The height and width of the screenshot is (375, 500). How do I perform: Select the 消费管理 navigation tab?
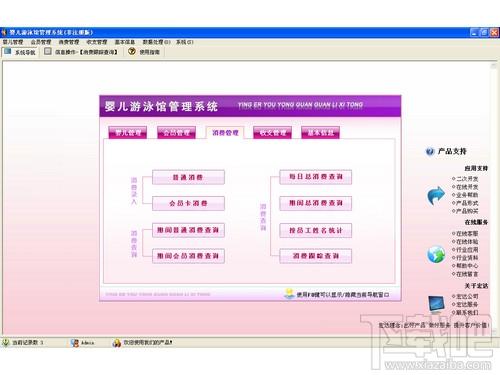tap(225, 133)
